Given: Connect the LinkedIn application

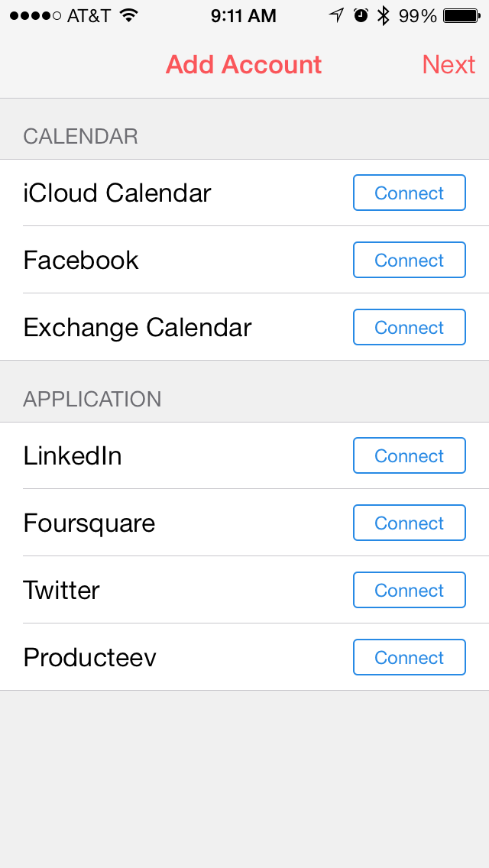Looking at the screenshot, I should pyautogui.click(x=409, y=455).
